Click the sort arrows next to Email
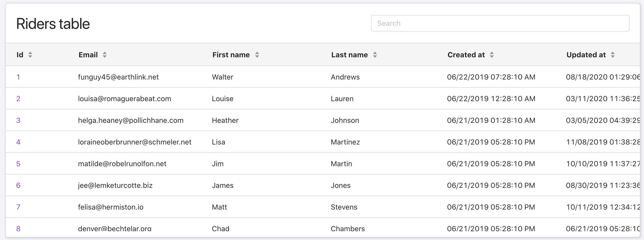Viewport: 644px width, 240px height. point(105,55)
